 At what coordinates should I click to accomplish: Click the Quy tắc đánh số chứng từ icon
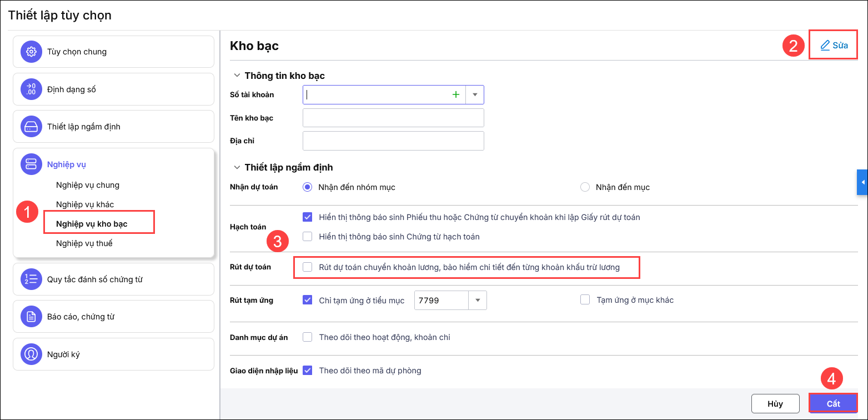32,279
